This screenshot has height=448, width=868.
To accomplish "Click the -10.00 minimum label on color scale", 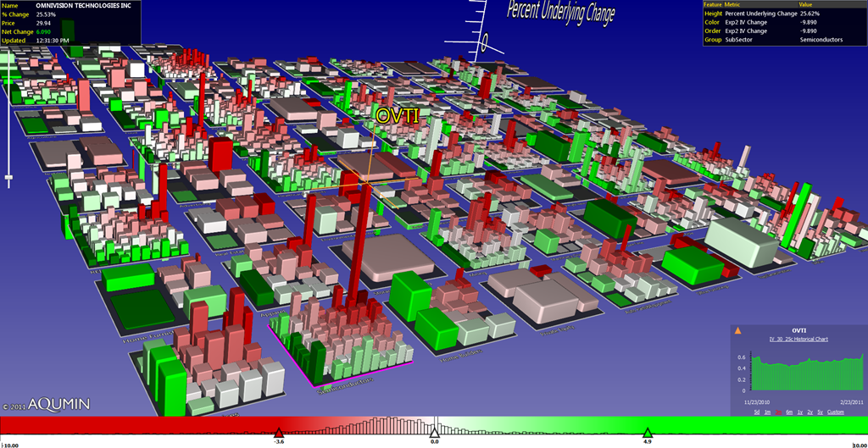I will [x=10, y=444].
